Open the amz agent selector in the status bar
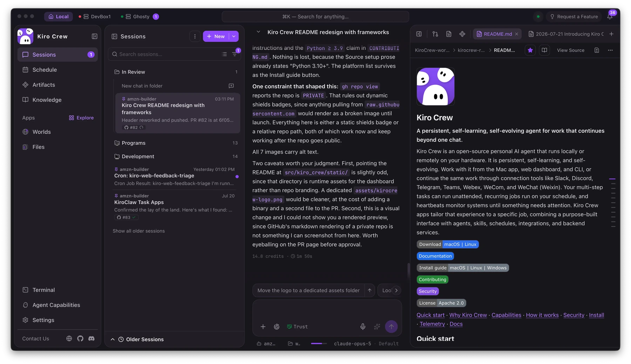This screenshot has height=364, width=631. click(x=266, y=344)
